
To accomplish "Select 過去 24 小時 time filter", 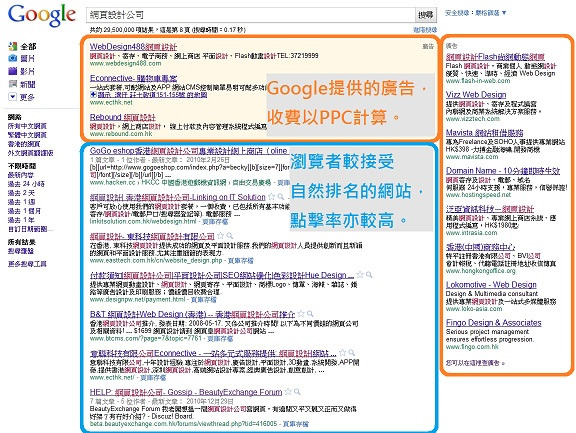I will coord(26,184).
